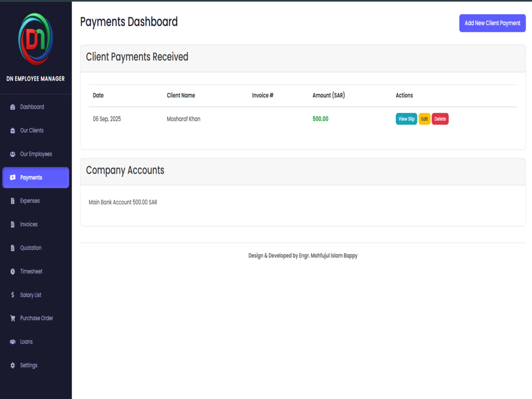
Task: Go to Timesheet
Action: [x=36, y=271]
